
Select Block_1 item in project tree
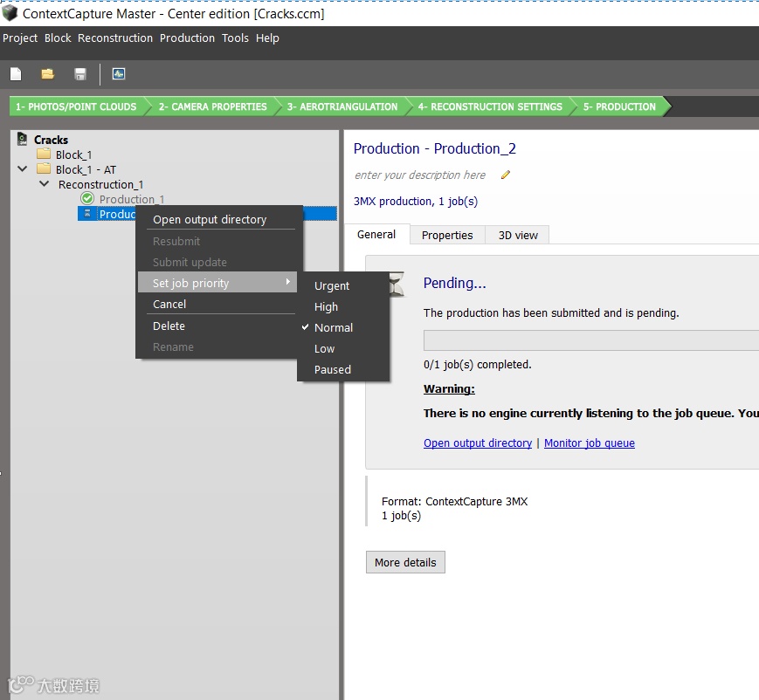point(73,154)
